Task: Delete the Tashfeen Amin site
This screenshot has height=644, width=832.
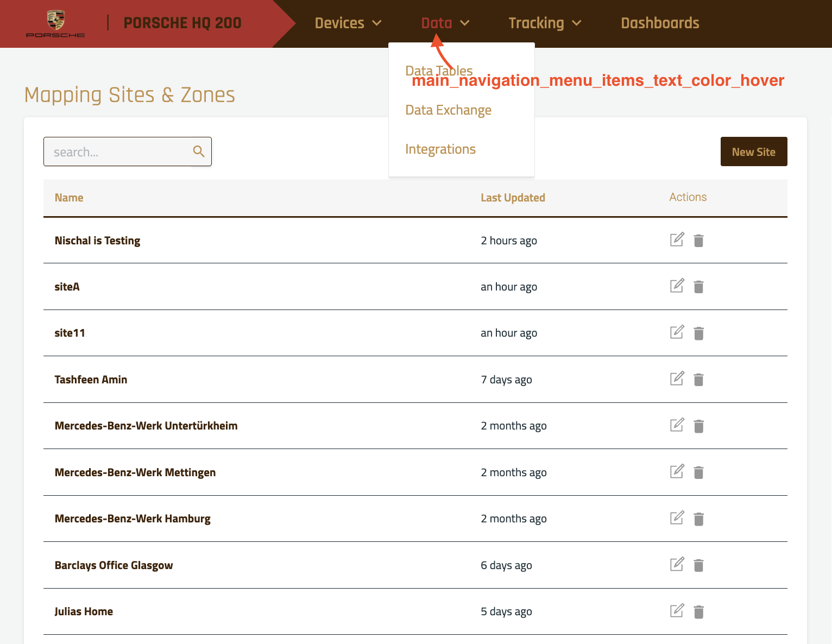Action: 698,380
